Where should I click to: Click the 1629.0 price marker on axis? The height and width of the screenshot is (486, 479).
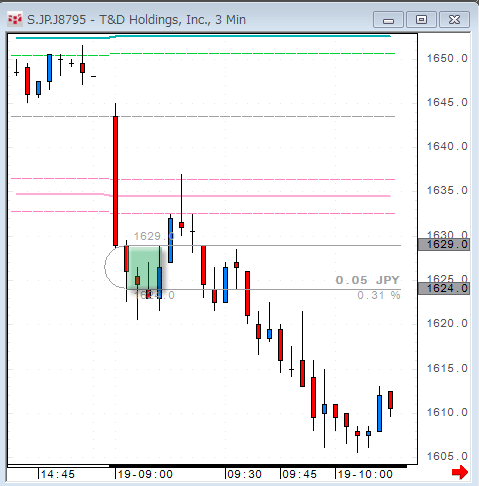tap(444, 244)
